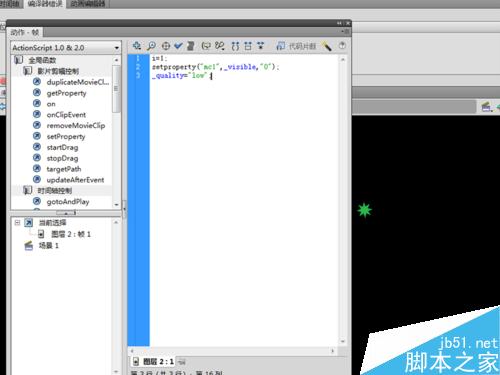Toggle Script Assist with the magic wand icon
Image resolution: width=500 pixels, height=375 pixels.
click(327, 46)
